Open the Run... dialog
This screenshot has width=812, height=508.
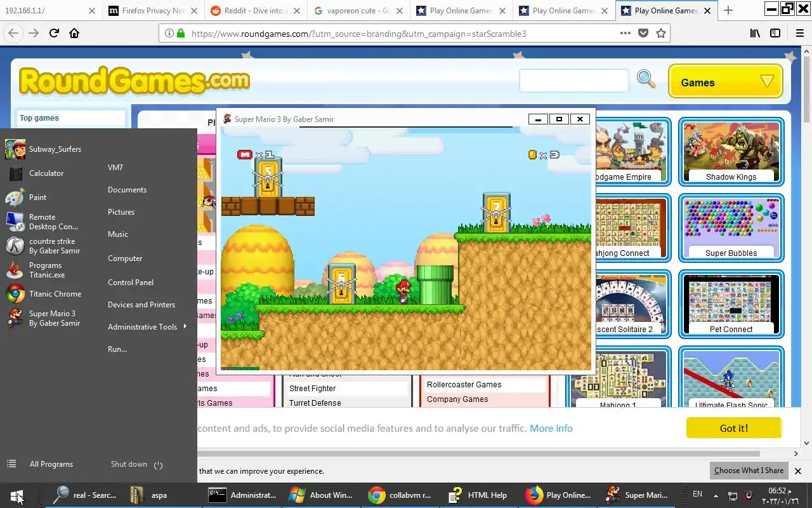coord(117,349)
